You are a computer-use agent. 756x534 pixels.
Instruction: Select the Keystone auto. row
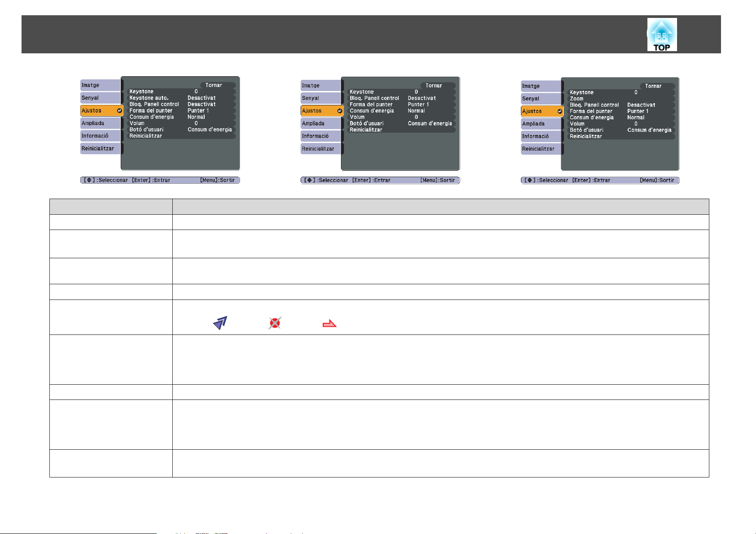181,98
